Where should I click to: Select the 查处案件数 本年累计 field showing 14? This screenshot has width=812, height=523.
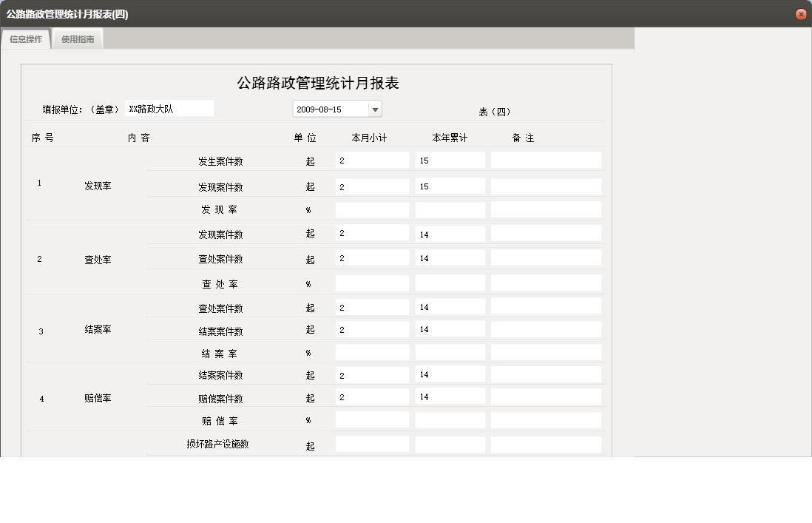(x=449, y=258)
